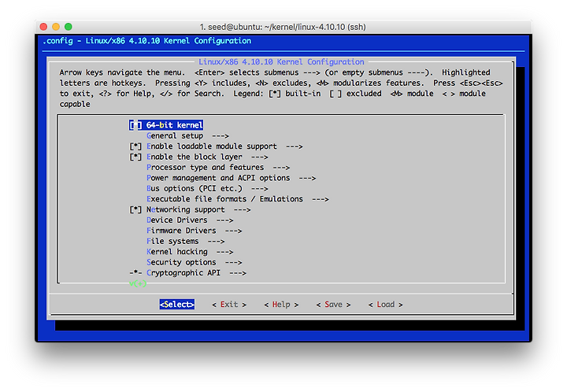Open Power management and ACPI options
Screen dimensions: 567x392
231,178
